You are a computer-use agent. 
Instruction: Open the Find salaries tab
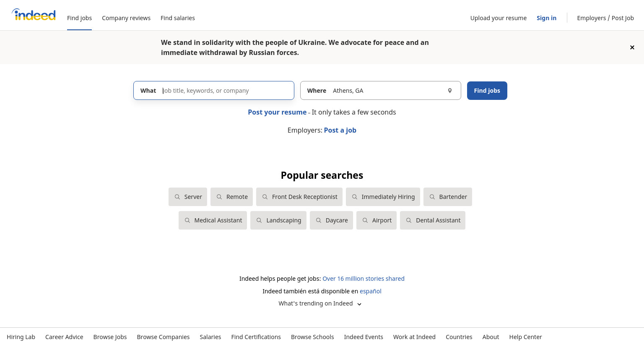[x=178, y=18]
